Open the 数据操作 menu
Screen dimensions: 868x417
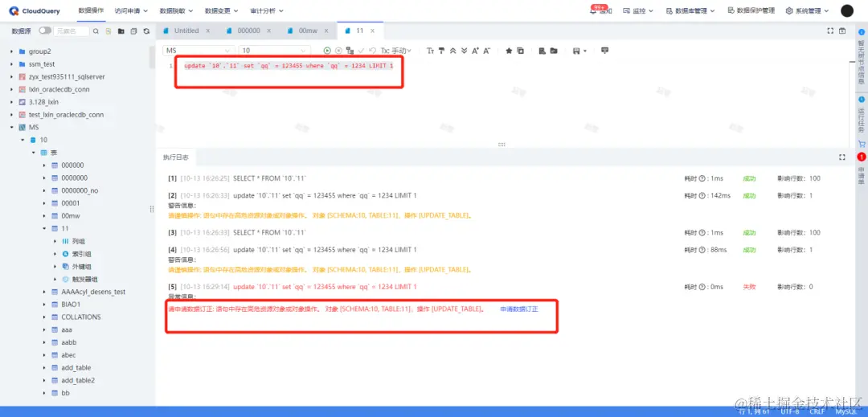(91, 10)
